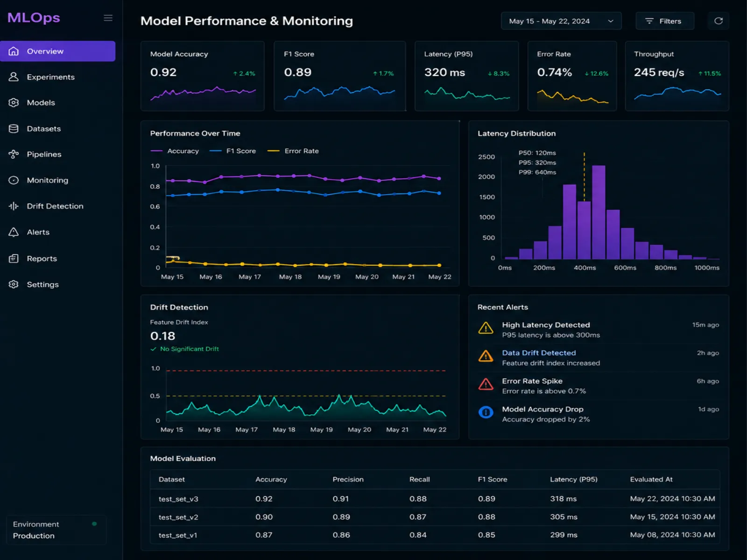Open the Data Drift Detected alert link
Image resolution: width=747 pixels, height=560 pixels.
(539, 353)
